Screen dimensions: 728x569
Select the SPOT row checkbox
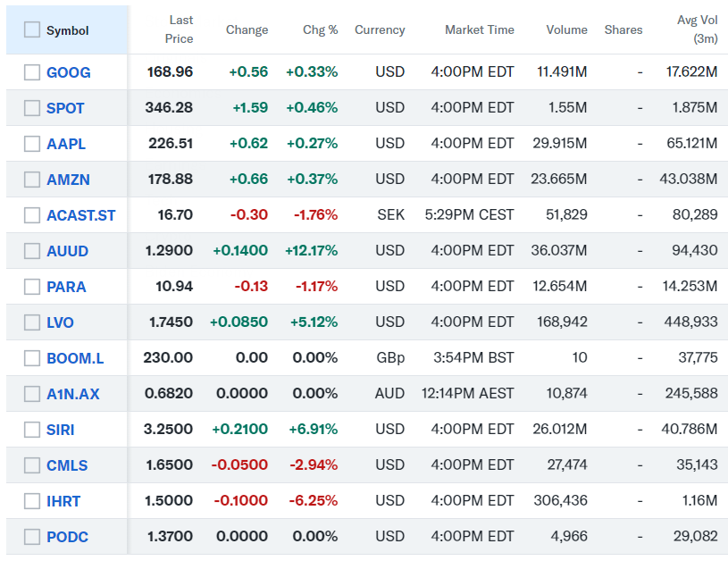pyautogui.click(x=32, y=108)
